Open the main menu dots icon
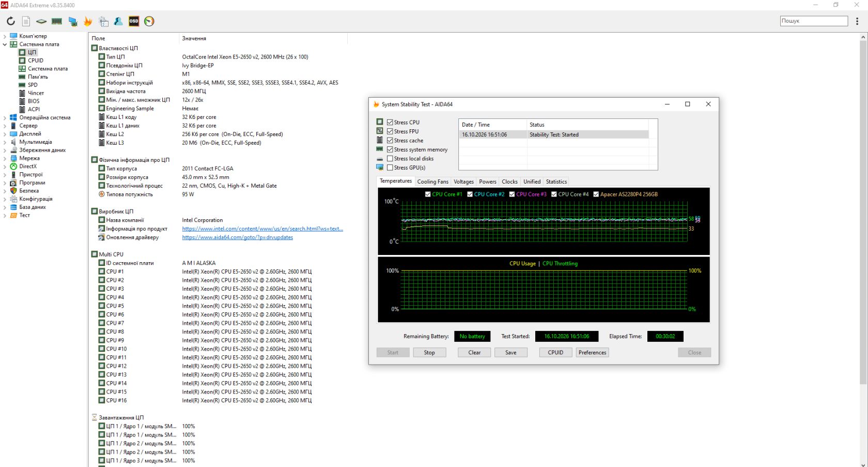Screen dimensions: 868x467 (857, 21)
